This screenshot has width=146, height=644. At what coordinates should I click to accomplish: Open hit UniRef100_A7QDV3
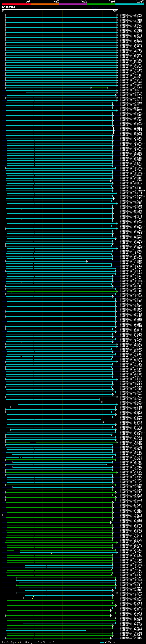coord(131,17)
